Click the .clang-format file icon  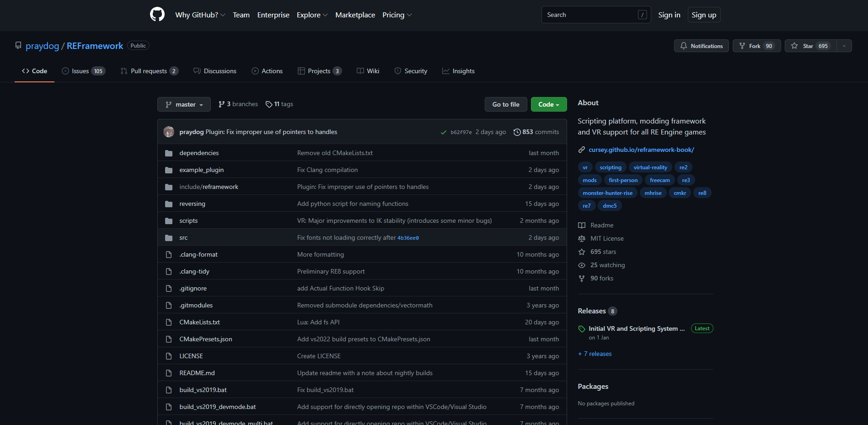(169, 254)
